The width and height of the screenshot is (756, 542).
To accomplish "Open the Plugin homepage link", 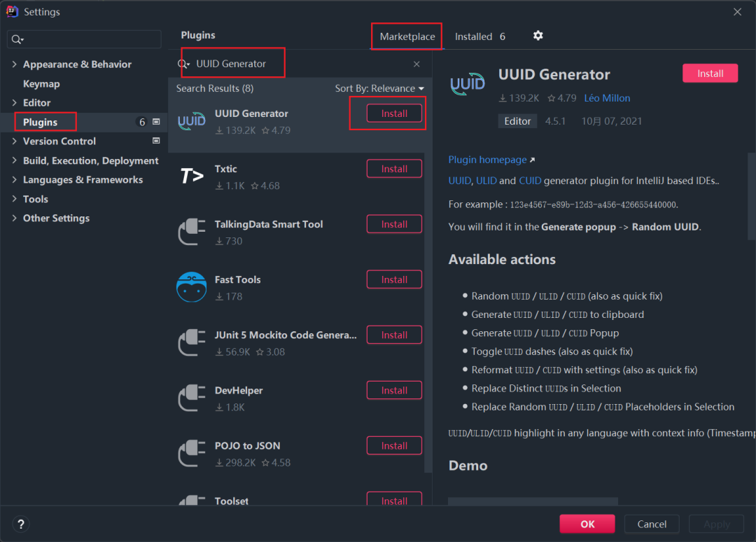I will [487, 160].
